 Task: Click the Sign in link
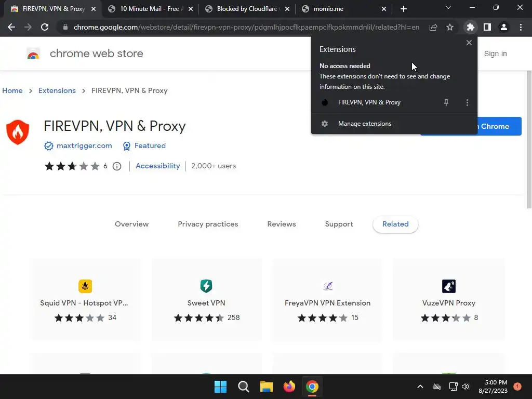tap(495, 54)
